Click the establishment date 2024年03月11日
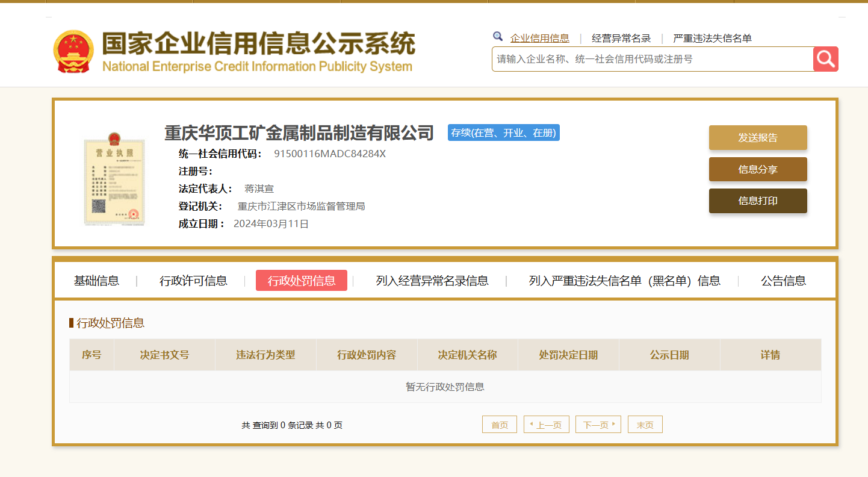 pos(271,223)
